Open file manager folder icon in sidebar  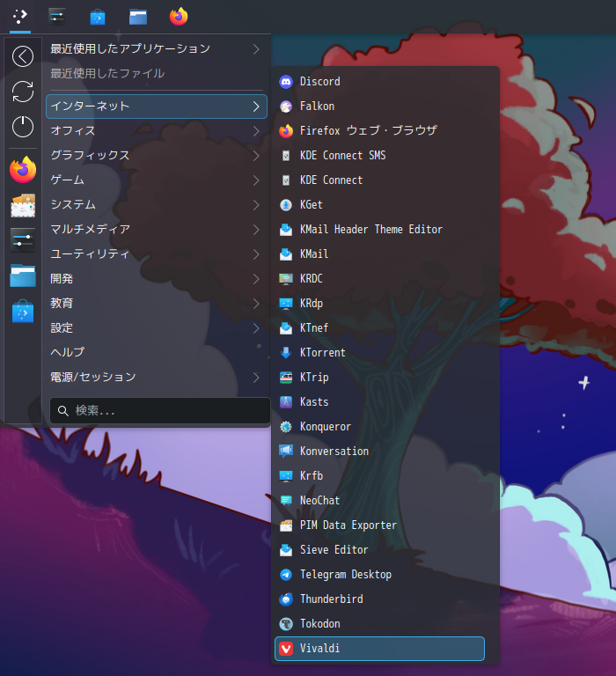coord(23,276)
